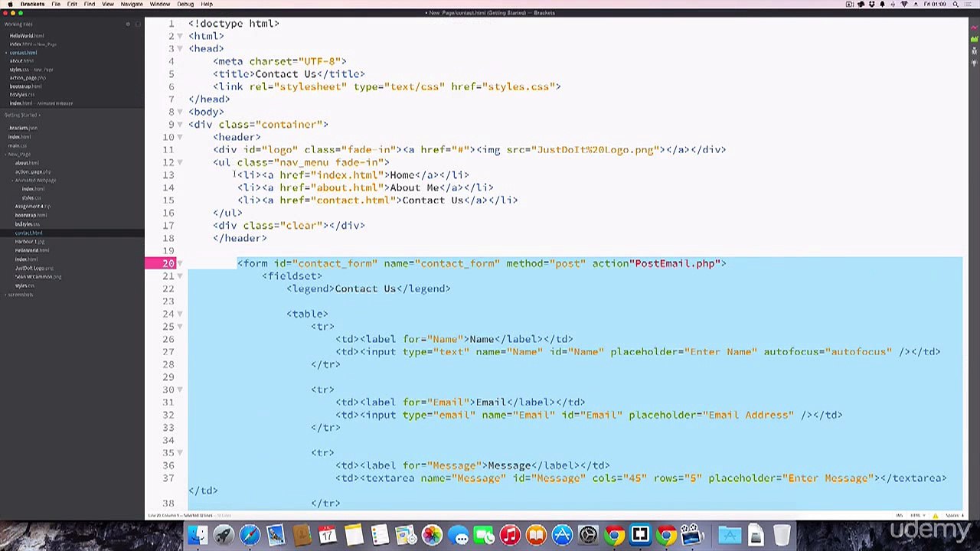
Task: Collapse the form tag at line 20
Action: (x=180, y=263)
